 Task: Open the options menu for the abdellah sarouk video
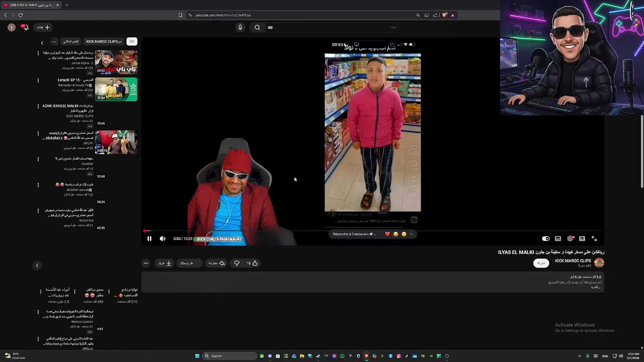pyautogui.click(x=38, y=185)
